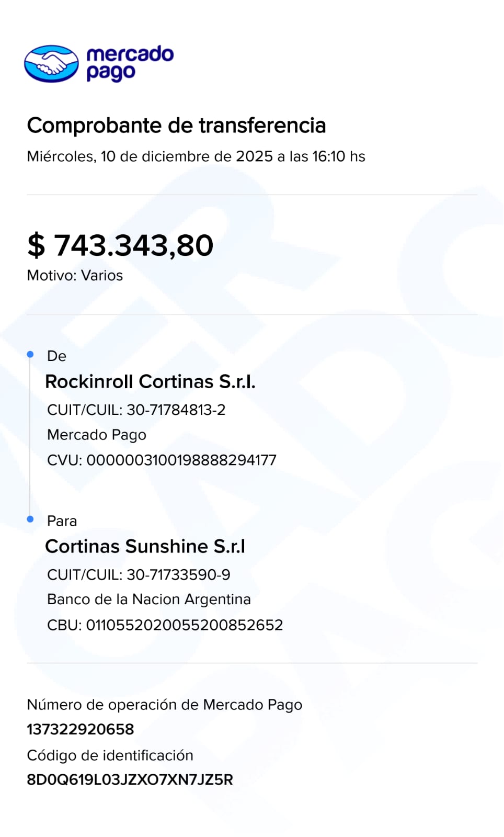The image size is (504, 837).
Task: Click the sender CUIT/CUIL 30-71784813-2
Action: click(136, 410)
